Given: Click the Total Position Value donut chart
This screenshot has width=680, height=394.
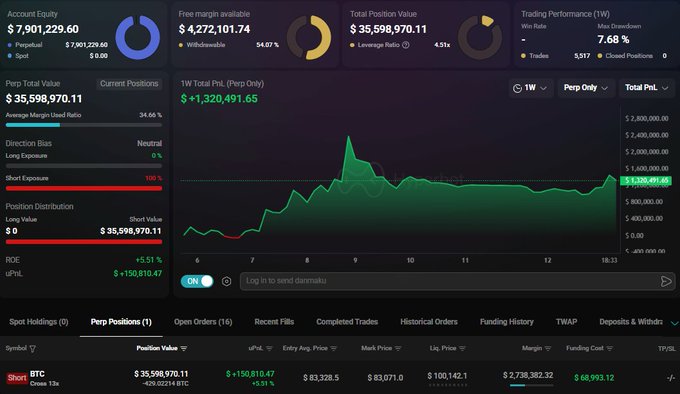Looking at the screenshot, I should click(480, 37).
